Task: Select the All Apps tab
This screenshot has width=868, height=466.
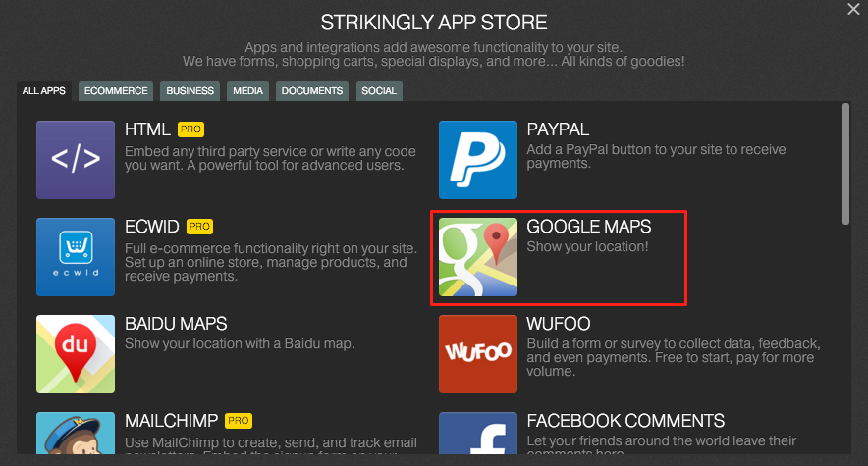Action: (x=44, y=91)
